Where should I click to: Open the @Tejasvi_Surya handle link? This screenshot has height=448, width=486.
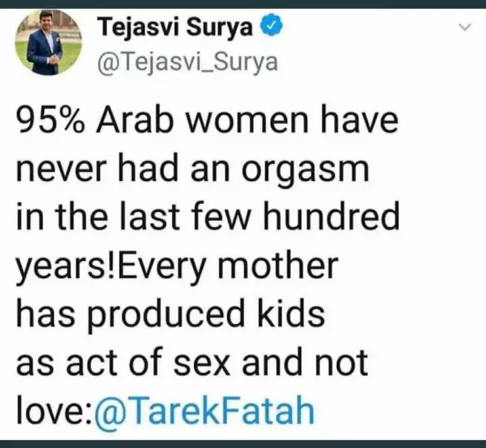pyautogui.click(x=188, y=62)
